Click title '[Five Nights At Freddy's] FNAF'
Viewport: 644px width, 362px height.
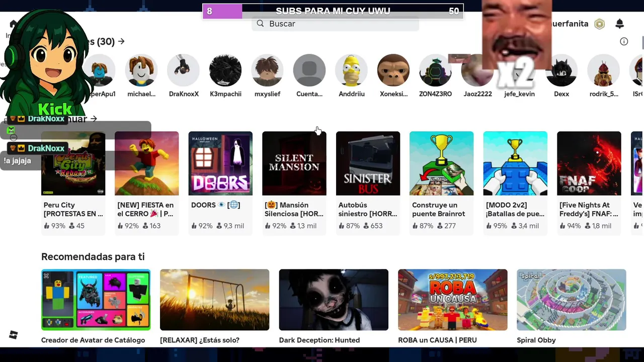click(589, 209)
